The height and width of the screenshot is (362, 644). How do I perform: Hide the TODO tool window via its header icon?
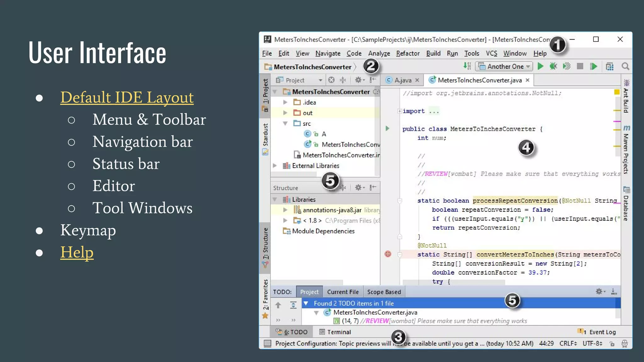click(x=614, y=292)
